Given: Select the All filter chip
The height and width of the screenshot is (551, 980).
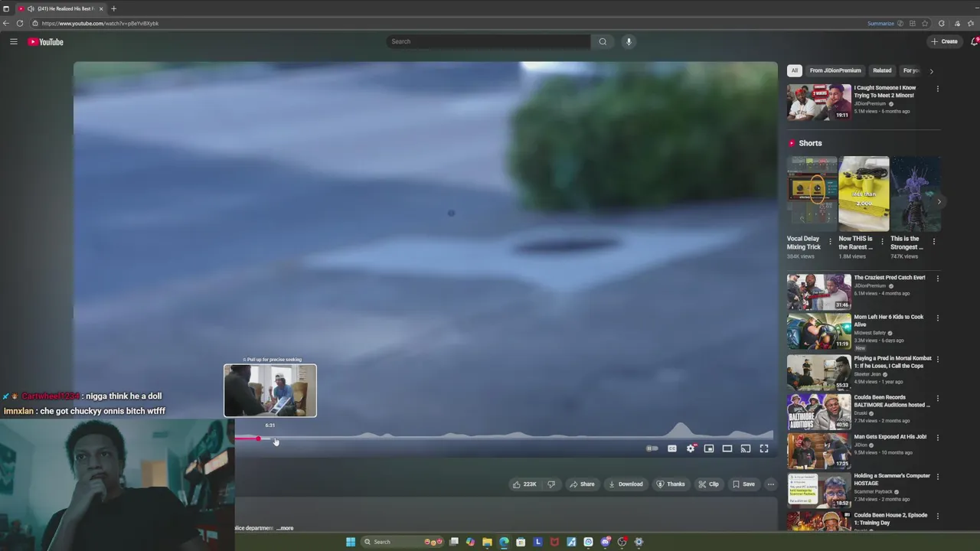Looking at the screenshot, I should [x=795, y=70].
